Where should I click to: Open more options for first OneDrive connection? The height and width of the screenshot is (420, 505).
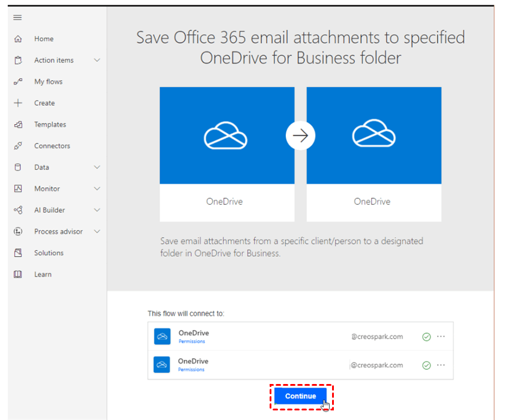pyautogui.click(x=441, y=337)
